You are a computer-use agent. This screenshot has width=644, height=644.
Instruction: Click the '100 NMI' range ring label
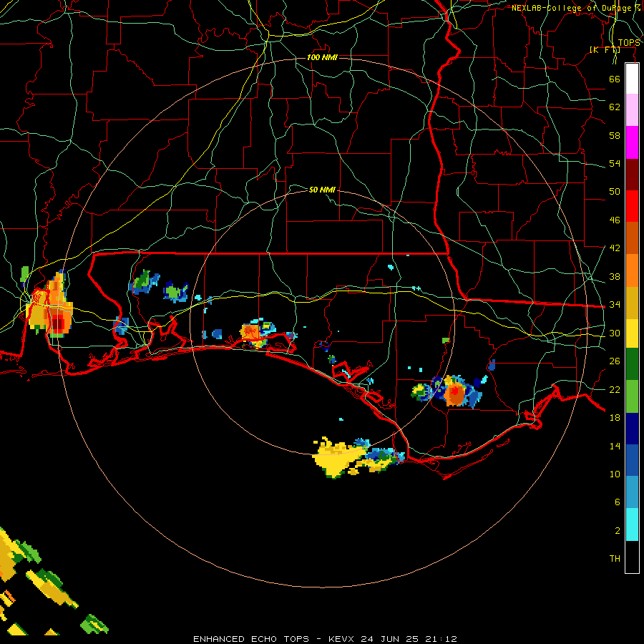322,57
